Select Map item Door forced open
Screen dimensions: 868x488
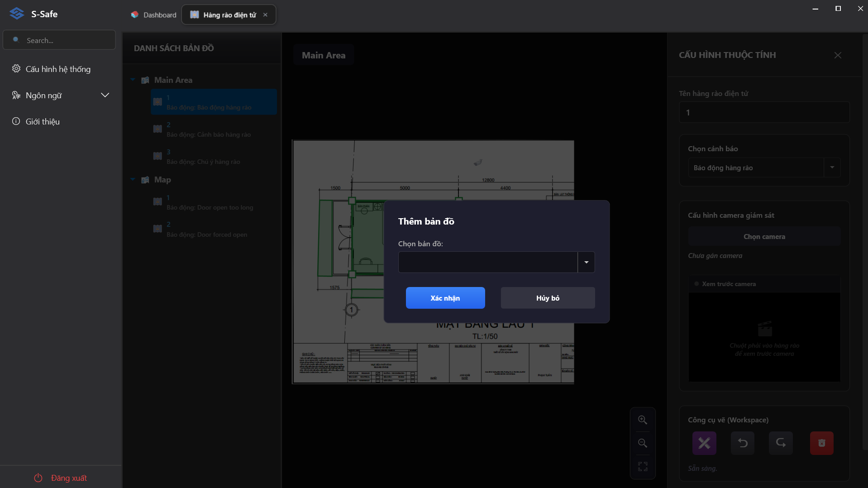click(x=214, y=229)
